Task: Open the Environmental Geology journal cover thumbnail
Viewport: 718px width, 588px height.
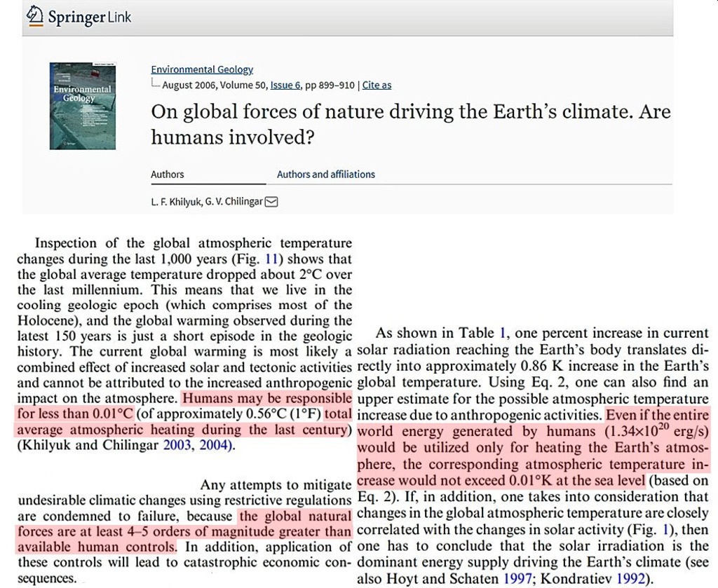Action: (82, 106)
